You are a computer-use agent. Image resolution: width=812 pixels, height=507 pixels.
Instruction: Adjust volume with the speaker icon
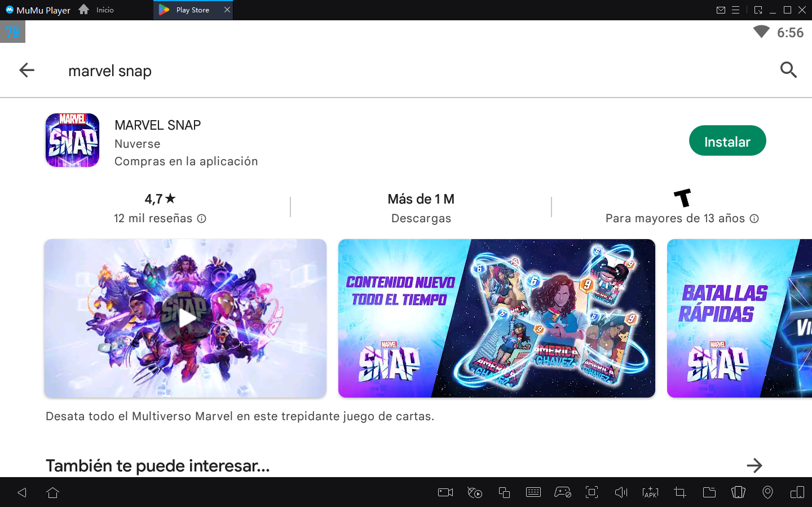(x=621, y=493)
